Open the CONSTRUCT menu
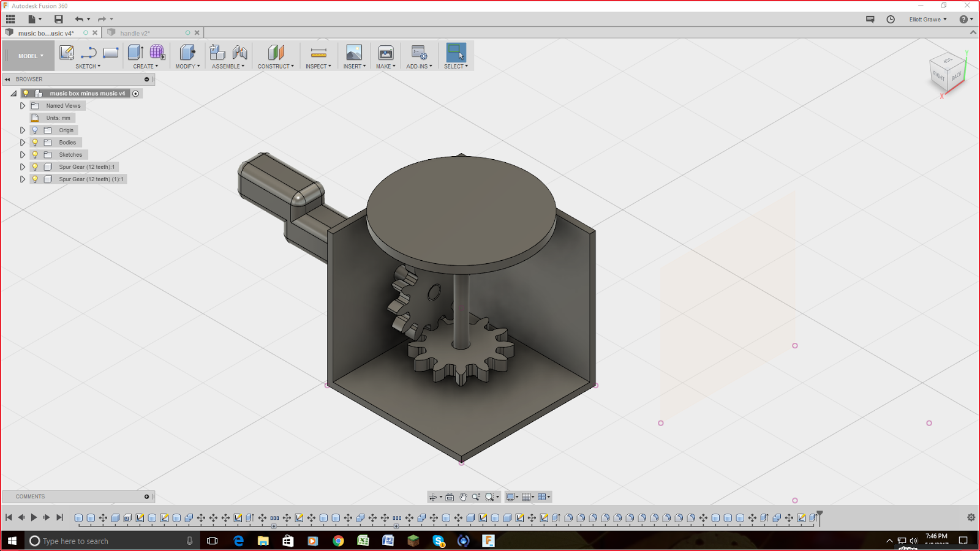Viewport: 980px width, 551px height. click(x=276, y=66)
